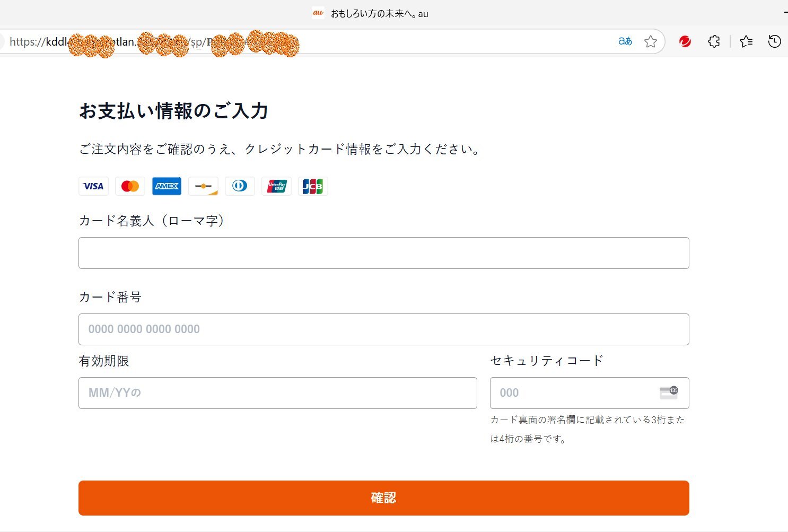Viewport: 788px width, 532px height.
Task: Open the Favorites list icon in toolbar
Action: coord(746,41)
